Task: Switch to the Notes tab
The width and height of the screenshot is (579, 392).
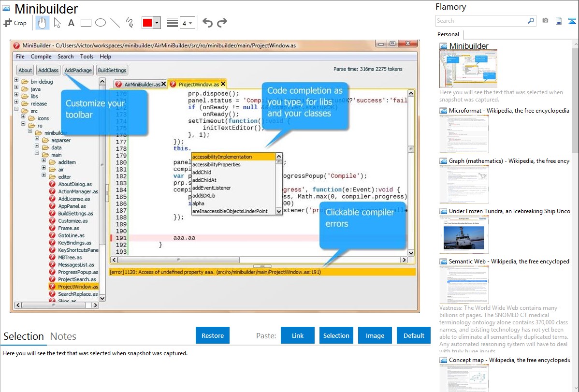Action: click(x=63, y=336)
